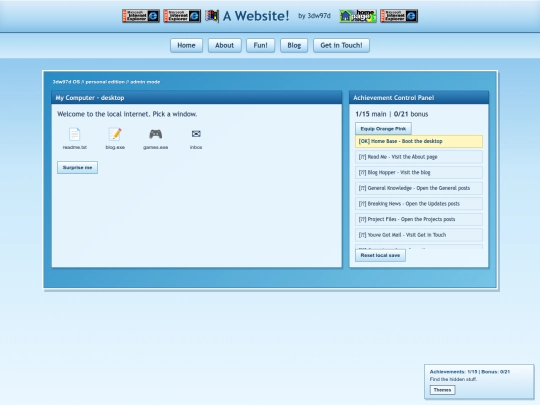
Task: Click the A Website! title
Action: click(x=256, y=16)
